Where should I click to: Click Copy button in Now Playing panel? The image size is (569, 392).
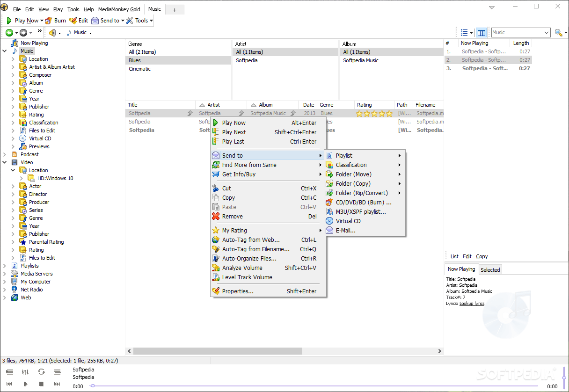(482, 256)
